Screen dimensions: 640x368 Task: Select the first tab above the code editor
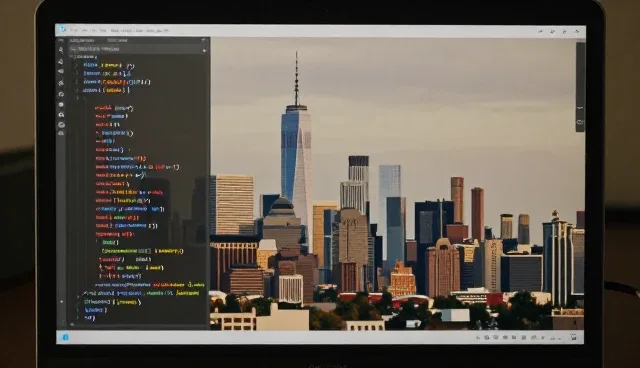tap(82, 40)
